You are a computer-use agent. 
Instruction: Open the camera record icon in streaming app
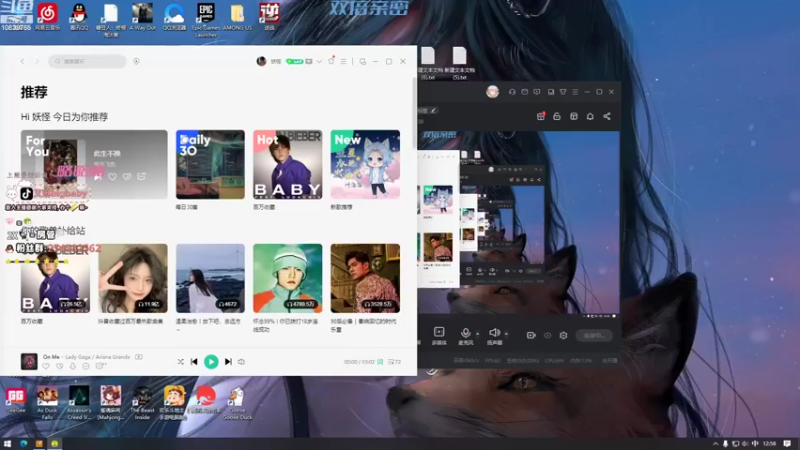click(x=531, y=335)
